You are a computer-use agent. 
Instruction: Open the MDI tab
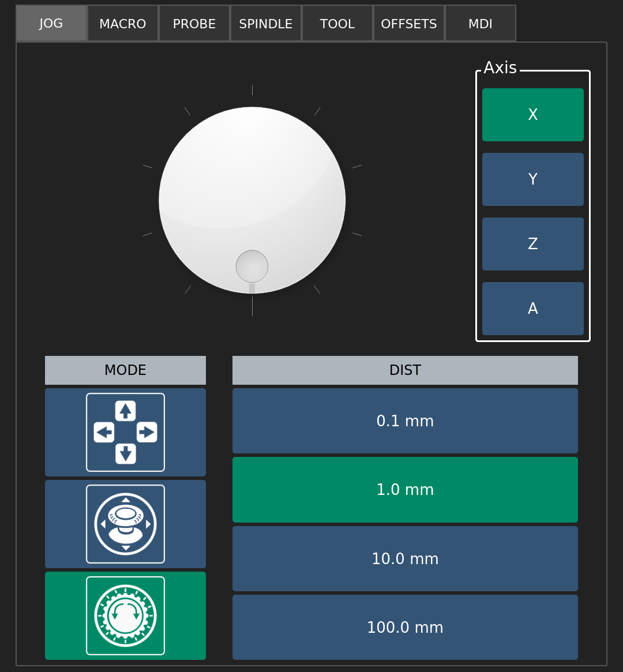click(481, 24)
